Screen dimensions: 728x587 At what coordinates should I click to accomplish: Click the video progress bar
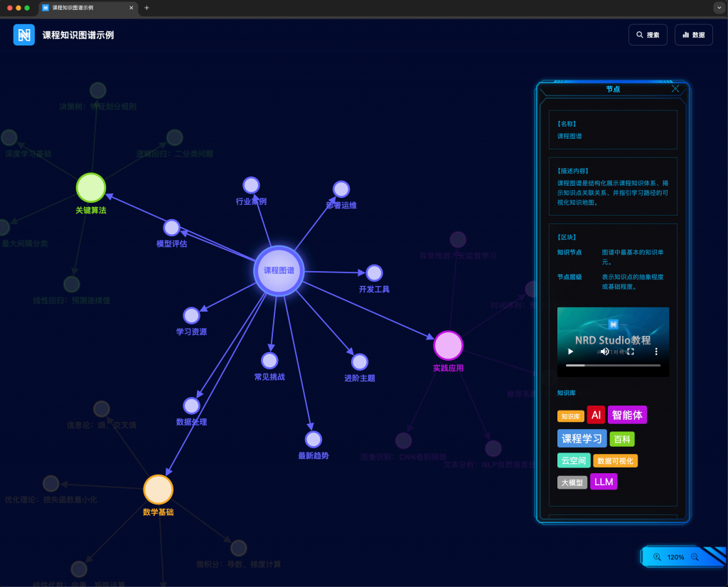(x=613, y=365)
